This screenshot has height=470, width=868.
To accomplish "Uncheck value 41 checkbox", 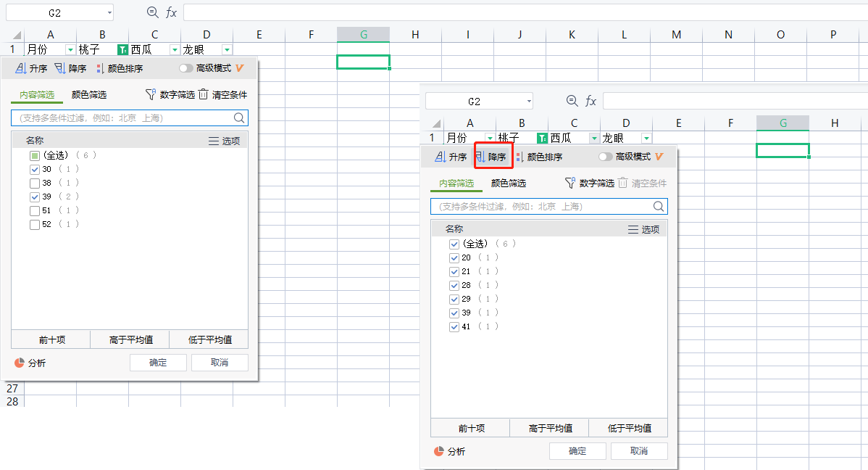I will tap(454, 327).
